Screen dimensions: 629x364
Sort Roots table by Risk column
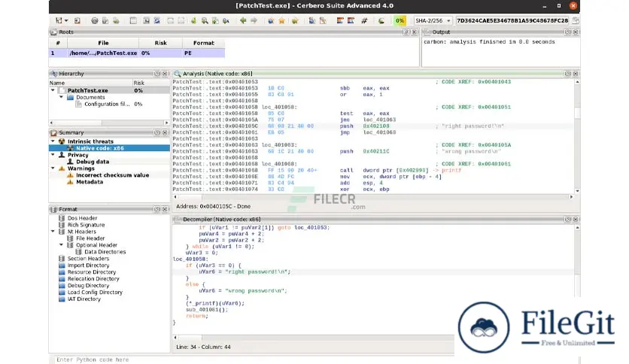coord(160,43)
